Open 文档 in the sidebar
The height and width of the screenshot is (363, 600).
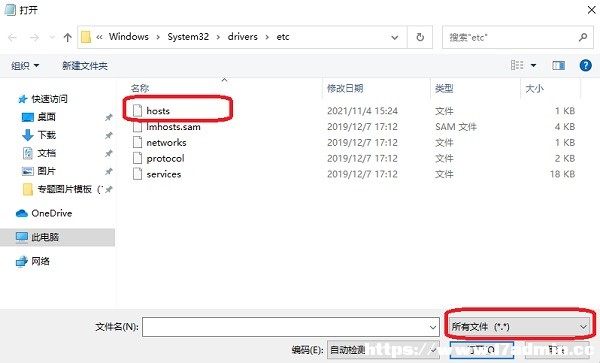(x=47, y=153)
